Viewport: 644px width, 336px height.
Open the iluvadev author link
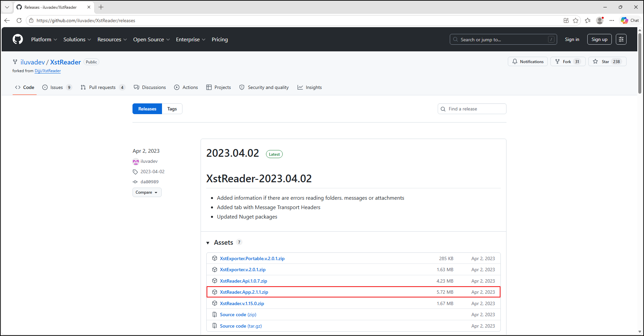click(149, 161)
